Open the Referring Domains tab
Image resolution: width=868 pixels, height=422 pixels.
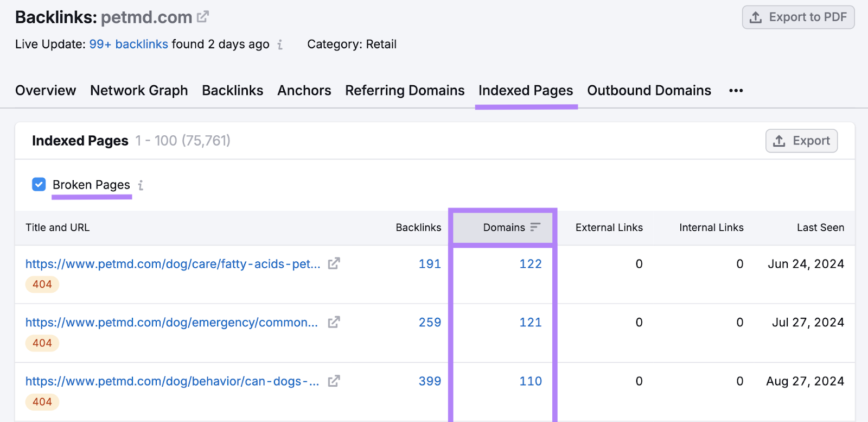[x=405, y=90]
